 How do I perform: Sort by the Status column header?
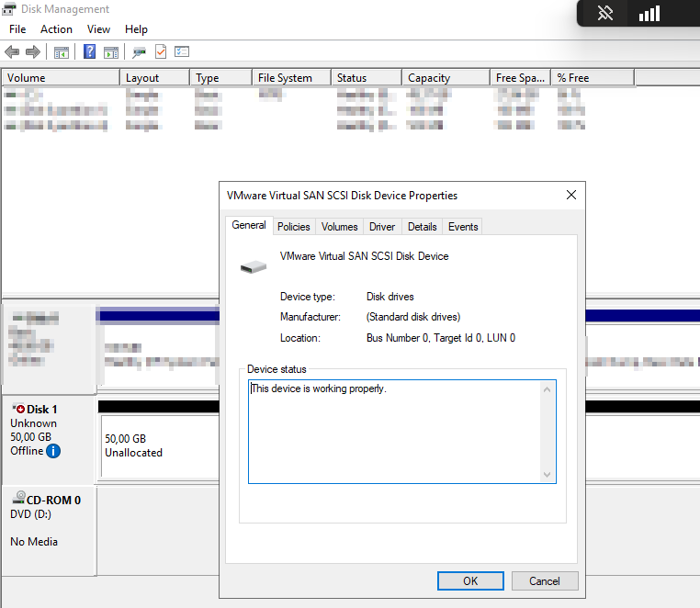click(367, 78)
